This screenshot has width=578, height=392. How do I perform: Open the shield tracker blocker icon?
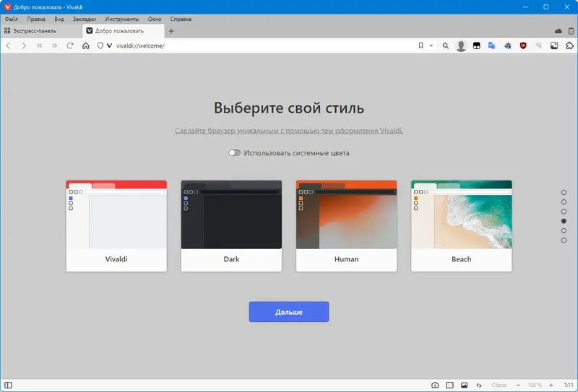100,45
